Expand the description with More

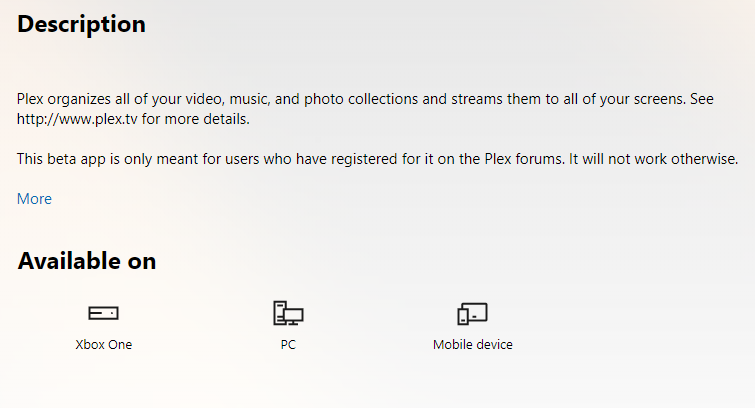pyautogui.click(x=34, y=199)
